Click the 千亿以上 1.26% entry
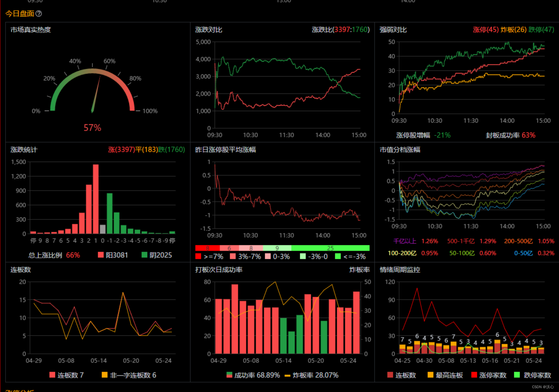 (x=416, y=241)
